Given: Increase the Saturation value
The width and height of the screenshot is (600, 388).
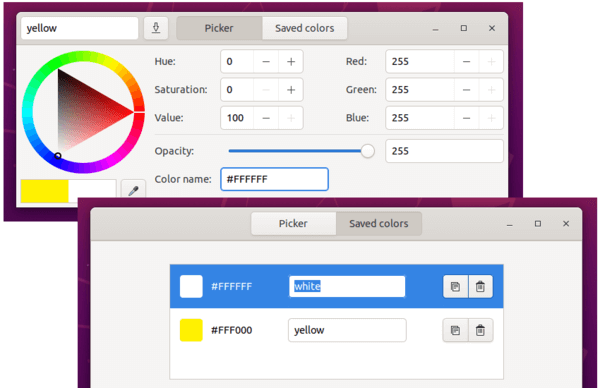Looking at the screenshot, I should click(291, 90).
